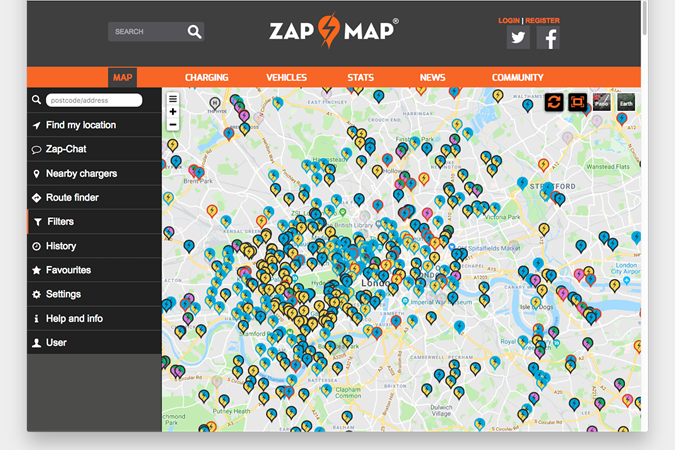The image size is (675, 450).
Task: Click the postcode search magnifier icon
Action: pos(36,100)
